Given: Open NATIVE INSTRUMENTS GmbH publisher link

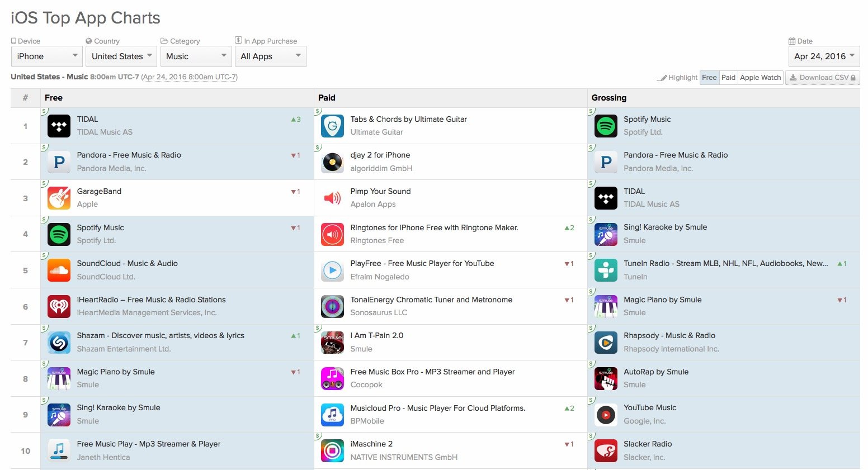Looking at the screenshot, I should click(x=404, y=457).
